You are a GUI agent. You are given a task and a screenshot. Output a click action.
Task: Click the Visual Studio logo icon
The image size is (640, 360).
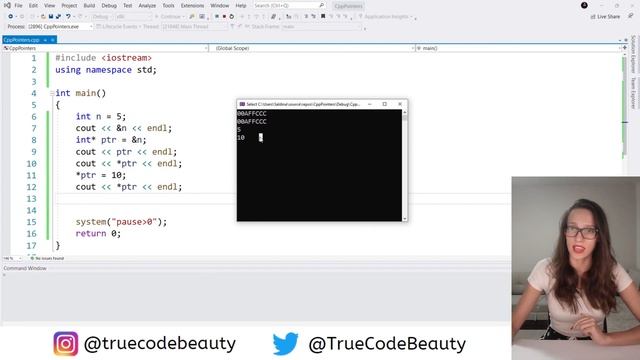pyautogui.click(x=7, y=5)
